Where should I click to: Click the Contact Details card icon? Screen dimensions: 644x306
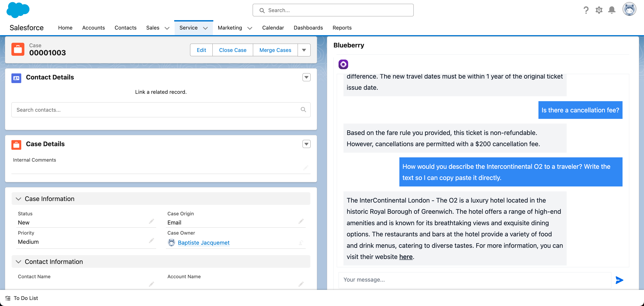(x=16, y=78)
